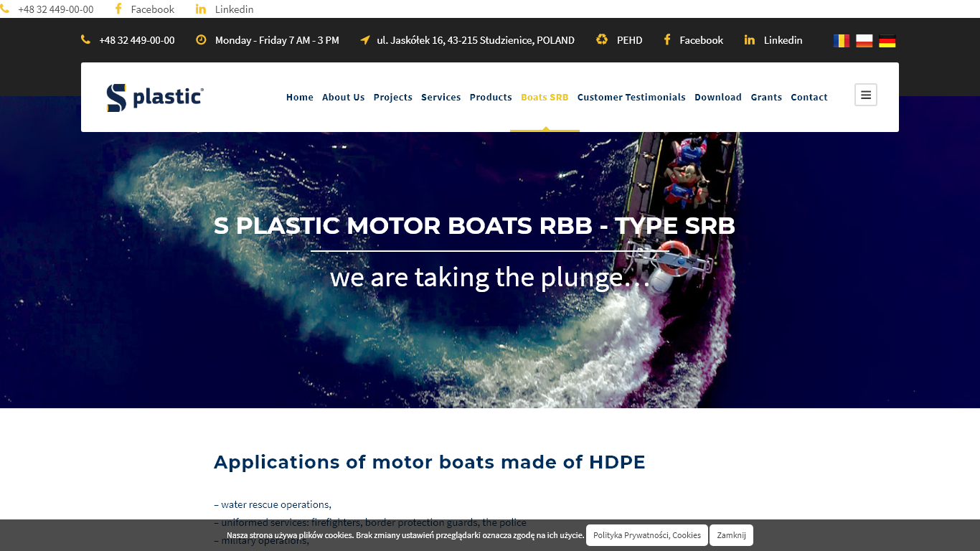Open the hamburger menu button

click(x=866, y=95)
